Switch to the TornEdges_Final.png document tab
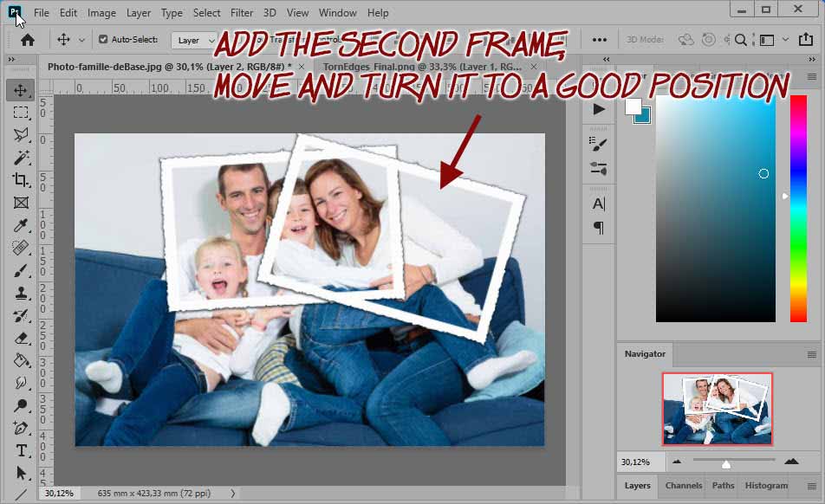This screenshot has height=504, width=825. (422, 67)
